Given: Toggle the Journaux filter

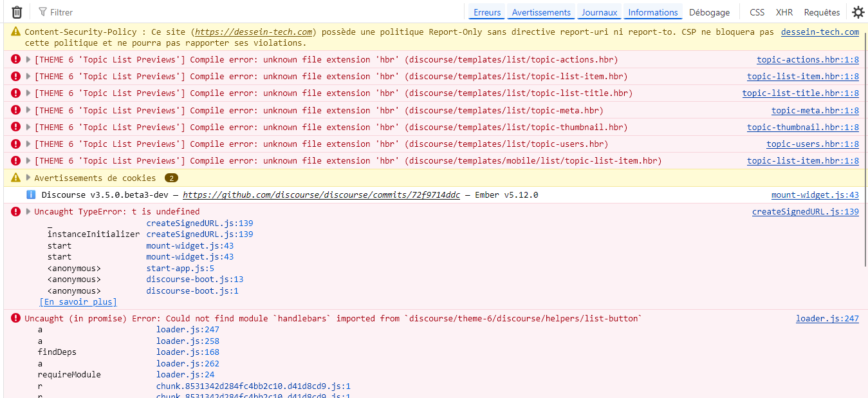Looking at the screenshot, I should [599, 12].
